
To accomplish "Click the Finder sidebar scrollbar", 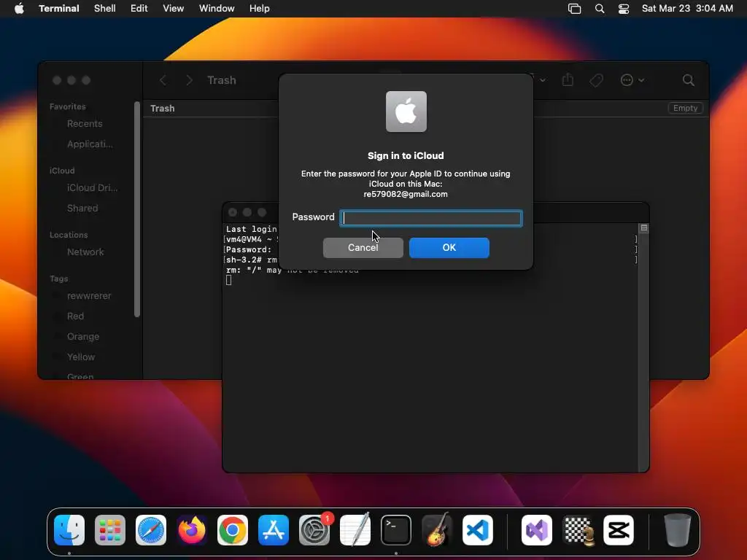I will (137, 209).
